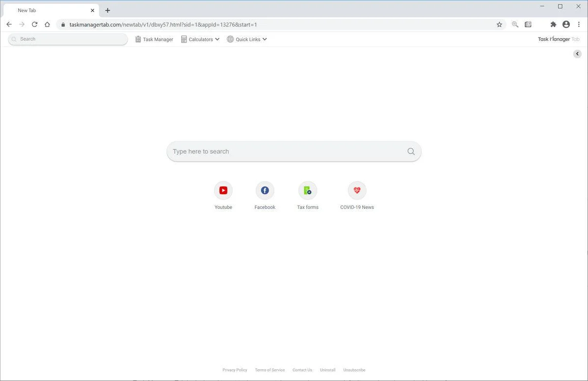Open the Chrome three-dot menu
The height and width of the screenshot is (381, 588).
tap(579, 25)
